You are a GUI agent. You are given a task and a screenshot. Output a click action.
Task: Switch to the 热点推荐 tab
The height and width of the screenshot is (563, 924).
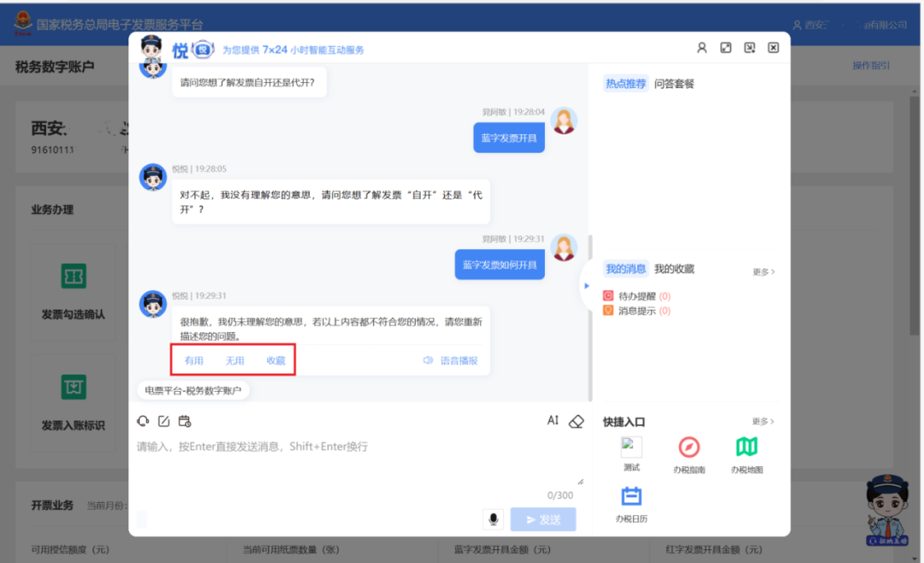625,84
